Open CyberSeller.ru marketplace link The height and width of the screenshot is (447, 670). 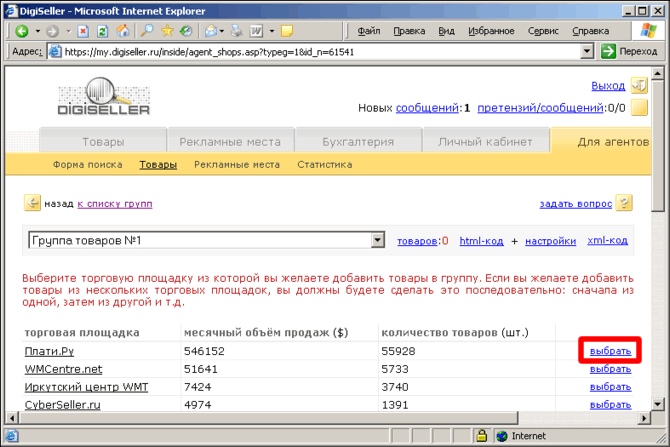[x=62, y=405]
